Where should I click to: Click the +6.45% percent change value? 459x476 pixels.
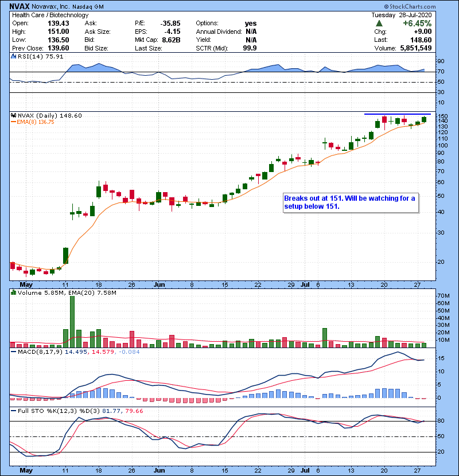[x=417, y=24]
